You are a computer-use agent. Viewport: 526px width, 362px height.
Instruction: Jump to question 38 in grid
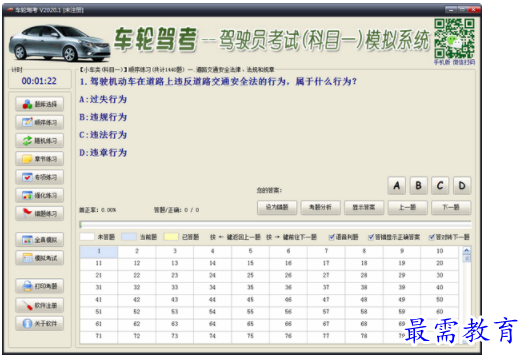click(x=364, y=287)
